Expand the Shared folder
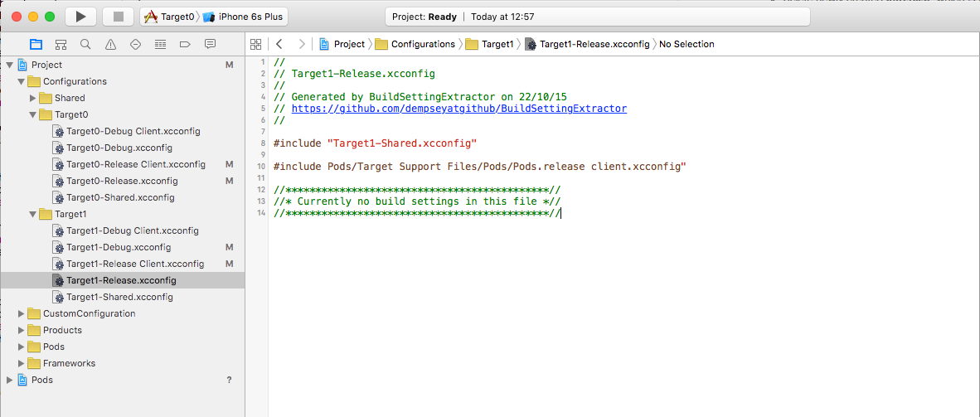 click(x=33, y=98)
